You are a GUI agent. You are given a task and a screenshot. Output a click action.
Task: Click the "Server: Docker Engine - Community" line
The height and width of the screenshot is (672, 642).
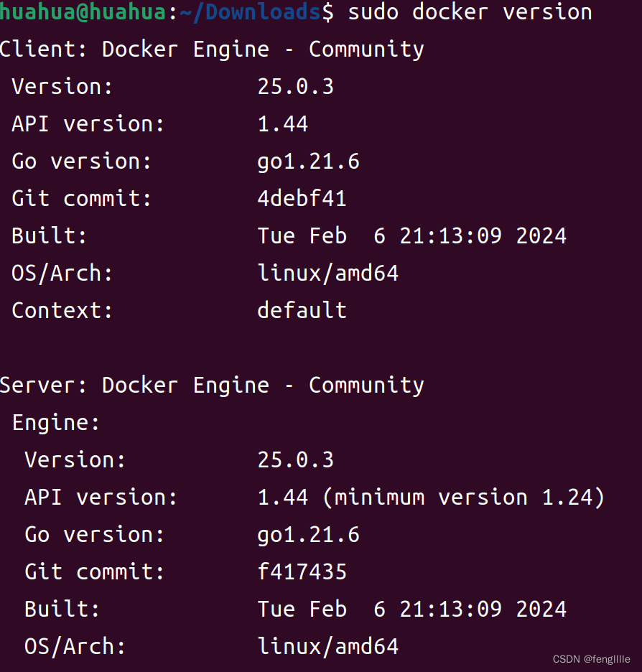click(212, 386)
